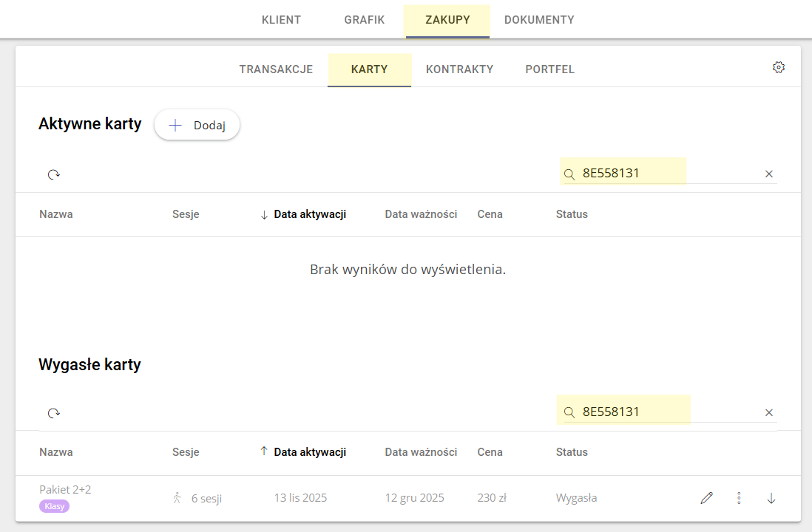Edit the Pakiet 2+2 card

coord(706,498)
